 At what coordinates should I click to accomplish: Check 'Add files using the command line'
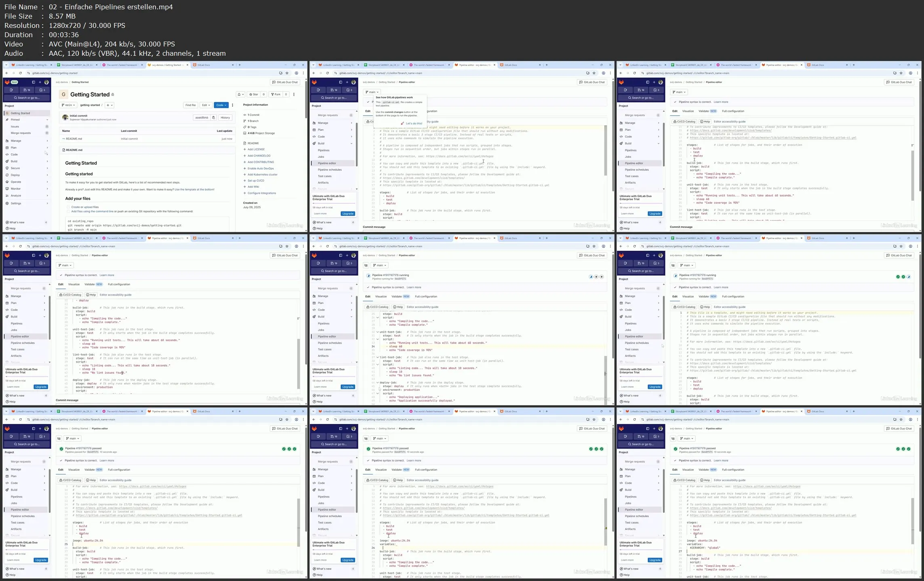[68, 211]
